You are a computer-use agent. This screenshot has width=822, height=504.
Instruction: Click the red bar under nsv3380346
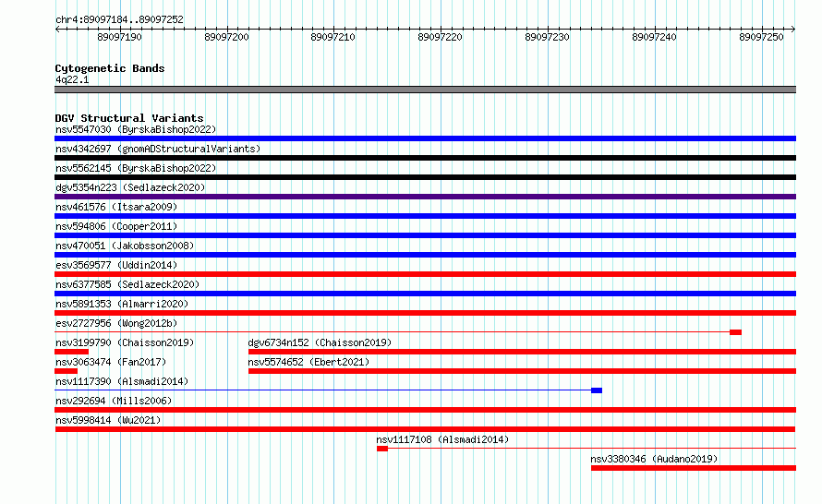(x=694, y=468)
